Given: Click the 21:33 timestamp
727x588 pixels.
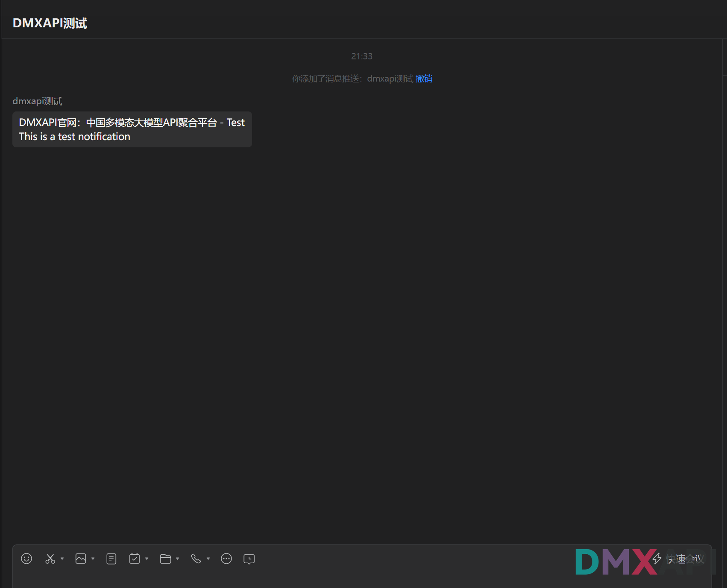Looking at the screenshot, I should (x=362, y=56).
